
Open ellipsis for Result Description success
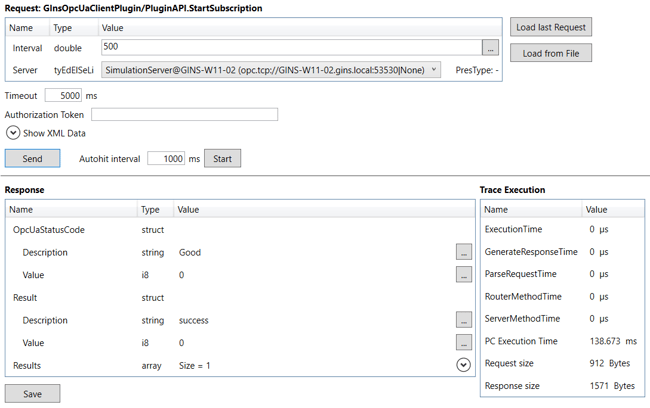pos(463,320)
